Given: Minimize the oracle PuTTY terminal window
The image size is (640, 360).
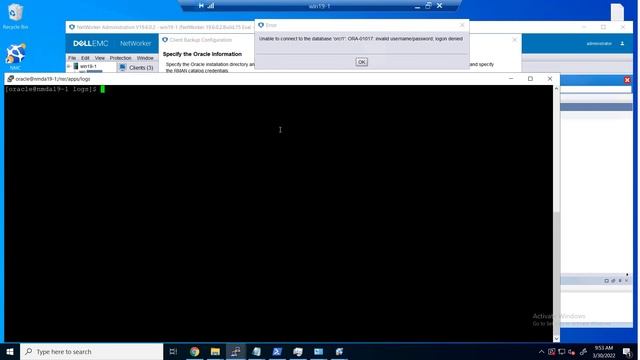Looking at the screenshot, I should coord(511,78).
